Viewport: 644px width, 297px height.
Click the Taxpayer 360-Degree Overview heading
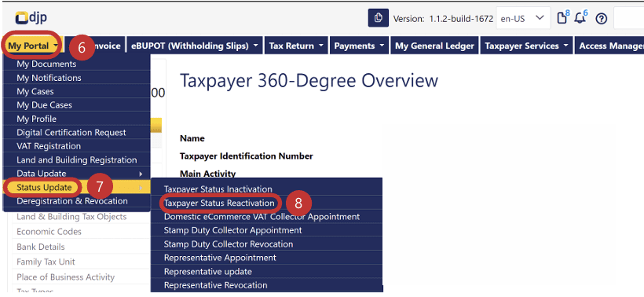point(309,80)
